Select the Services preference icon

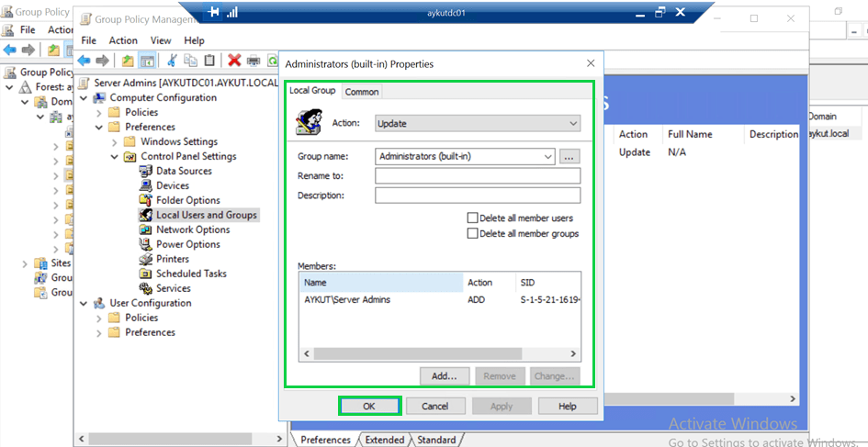pos(146,288)
